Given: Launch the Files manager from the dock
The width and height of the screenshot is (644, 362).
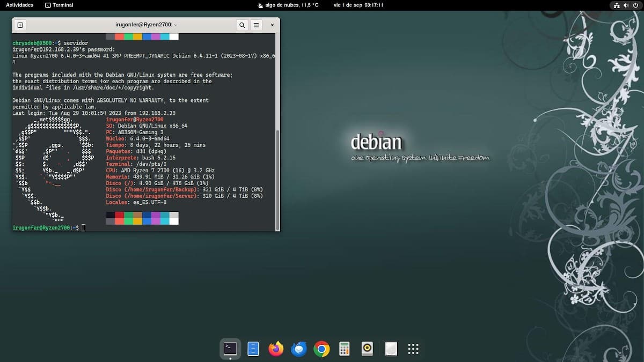Looking at the screenshot, I should 253,349.
